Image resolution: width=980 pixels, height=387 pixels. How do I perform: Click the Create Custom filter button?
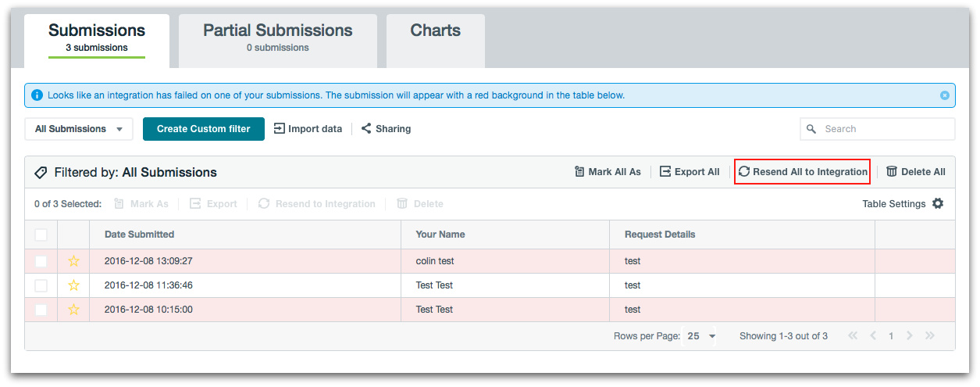pos(203,129)
